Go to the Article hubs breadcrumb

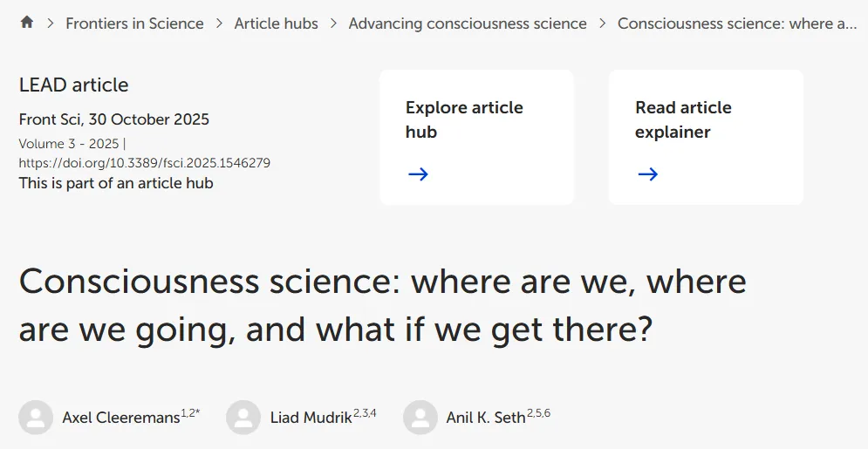[x=276, y=24]
